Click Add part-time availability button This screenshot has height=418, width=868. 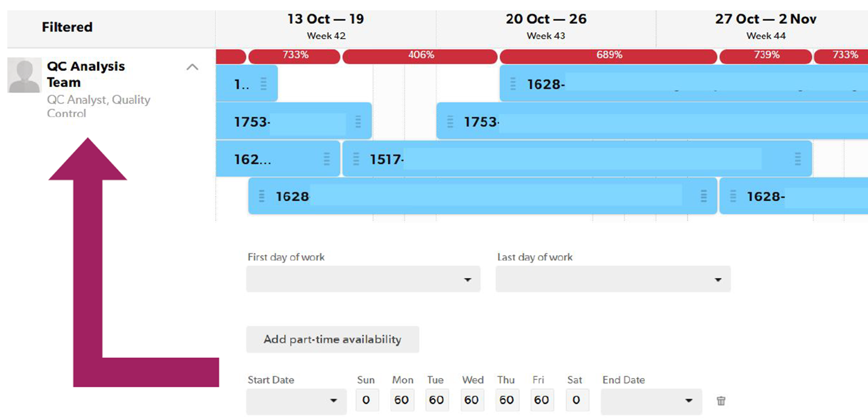point(332,339)
